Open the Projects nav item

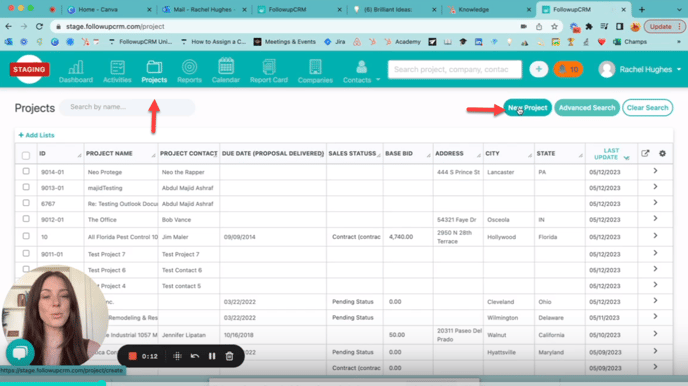pyautogui.click(x=154, y=71)
